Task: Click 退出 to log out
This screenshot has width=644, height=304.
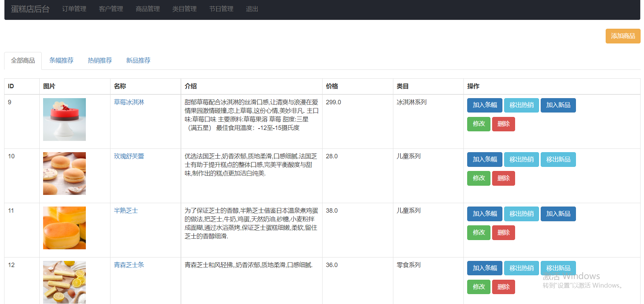Action: pos(252,9)
